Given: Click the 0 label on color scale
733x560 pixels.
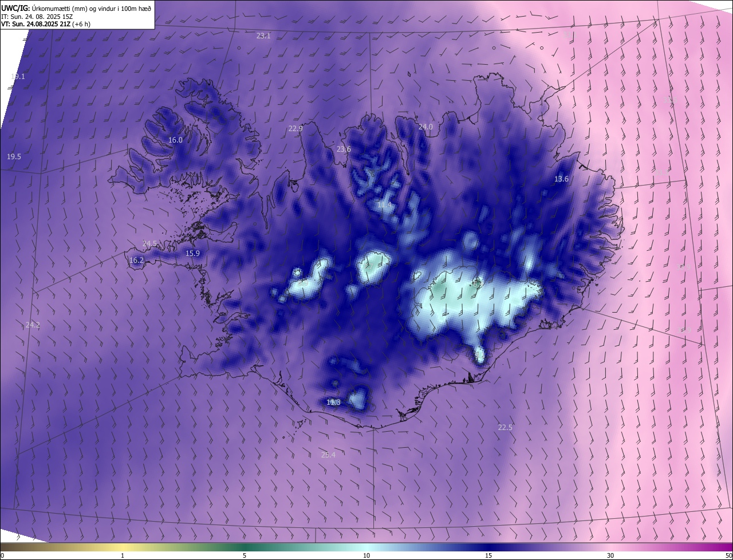Looking at the screenshot, I should pos(2,555).
